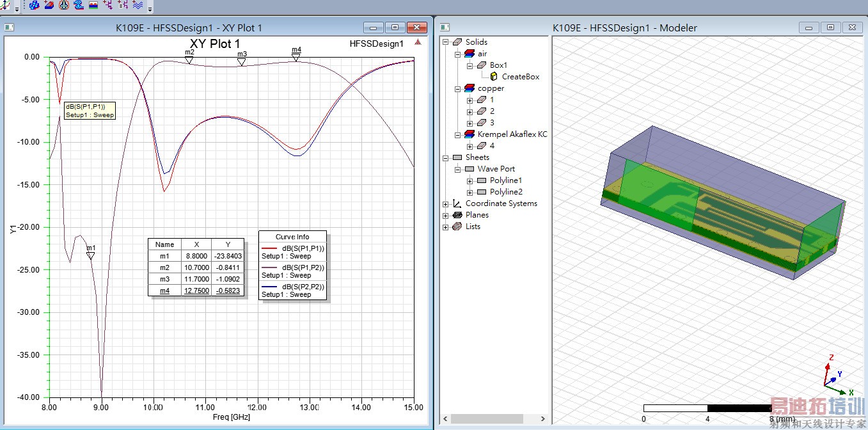Image resolution: width=868 pixels, height=430 pixels.
Task: Click the m1 marker on the plot
Action: pyautogui.click(x=91, y=256)
